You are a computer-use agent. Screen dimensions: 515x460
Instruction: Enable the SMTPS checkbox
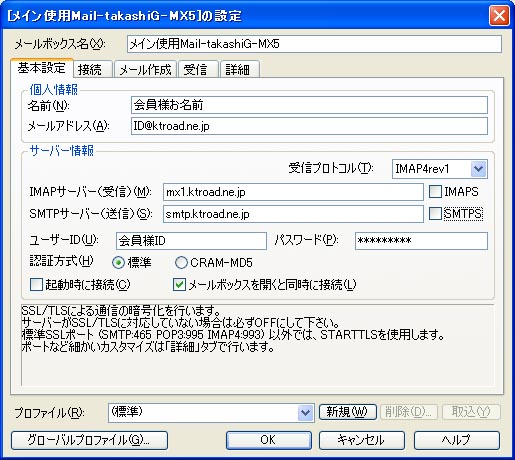pyautogui.click(x=435, y=214)
